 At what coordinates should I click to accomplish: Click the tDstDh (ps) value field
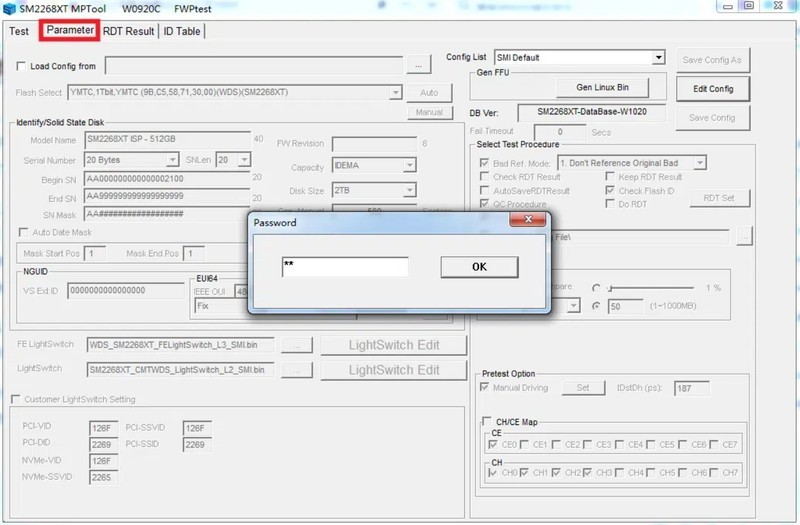coord(691,388)
